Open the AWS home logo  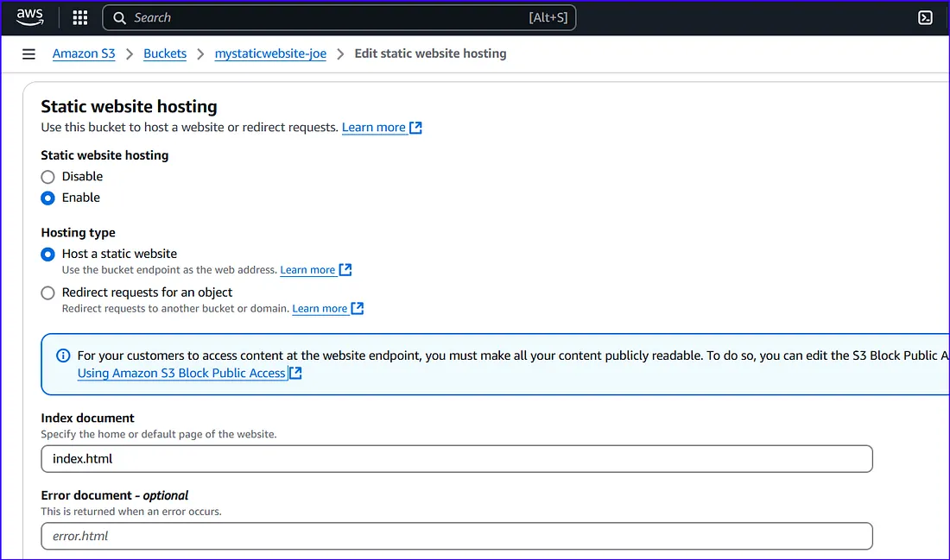click(29, 17)
